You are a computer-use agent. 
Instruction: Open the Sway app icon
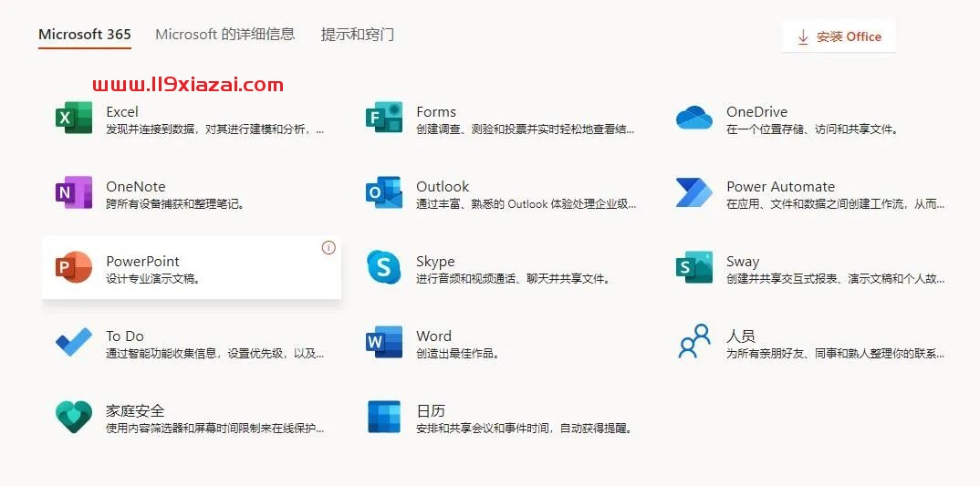click(x=693, y=267)
